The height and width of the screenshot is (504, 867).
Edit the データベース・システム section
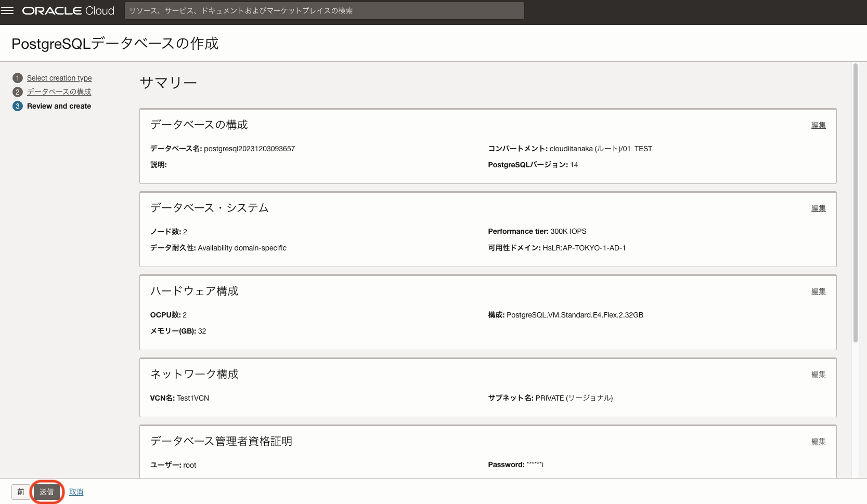818,208
